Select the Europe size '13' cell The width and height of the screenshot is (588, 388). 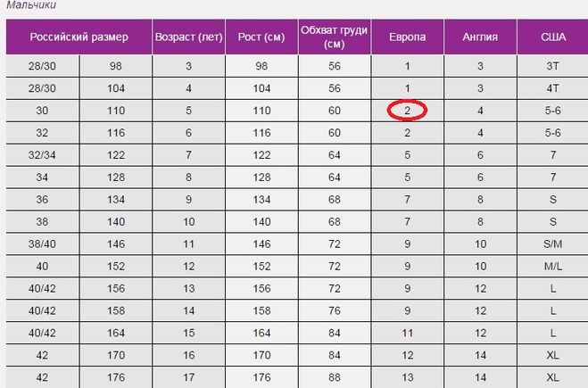(x=407, y=377)
